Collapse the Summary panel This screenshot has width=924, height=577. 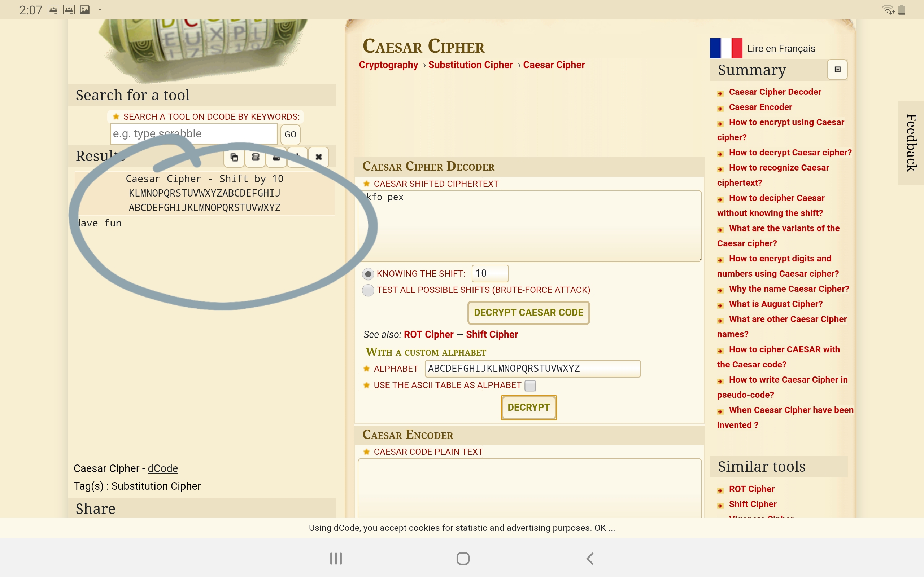pyautogui.click(x=837, y=70)
